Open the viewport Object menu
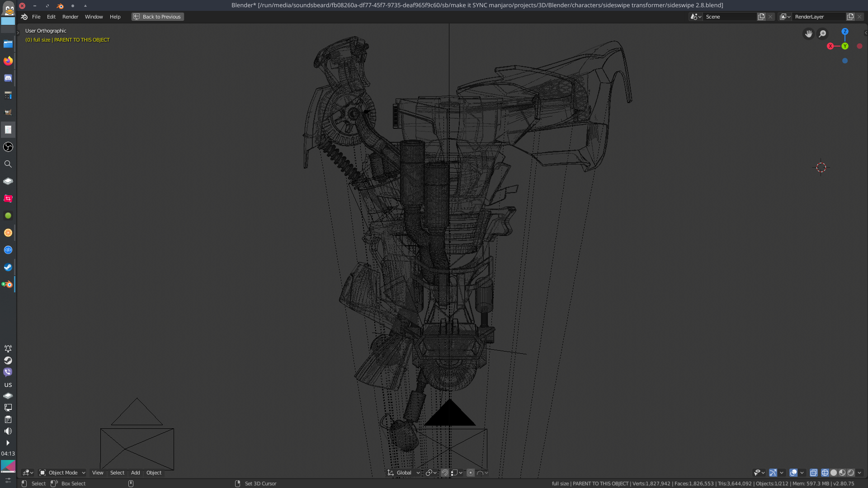This screenshot has height=488, width=868. point(154,473)
